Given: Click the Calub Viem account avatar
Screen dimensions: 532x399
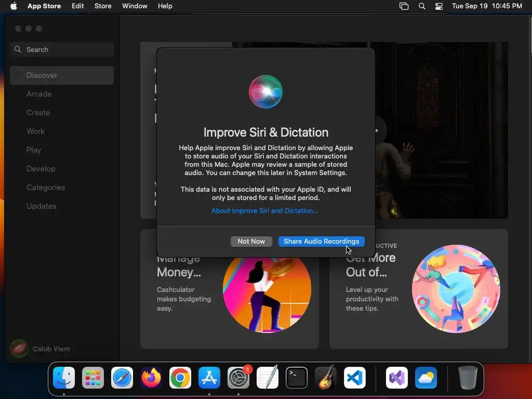Looking at the screenshot, I should click(19, 349).
